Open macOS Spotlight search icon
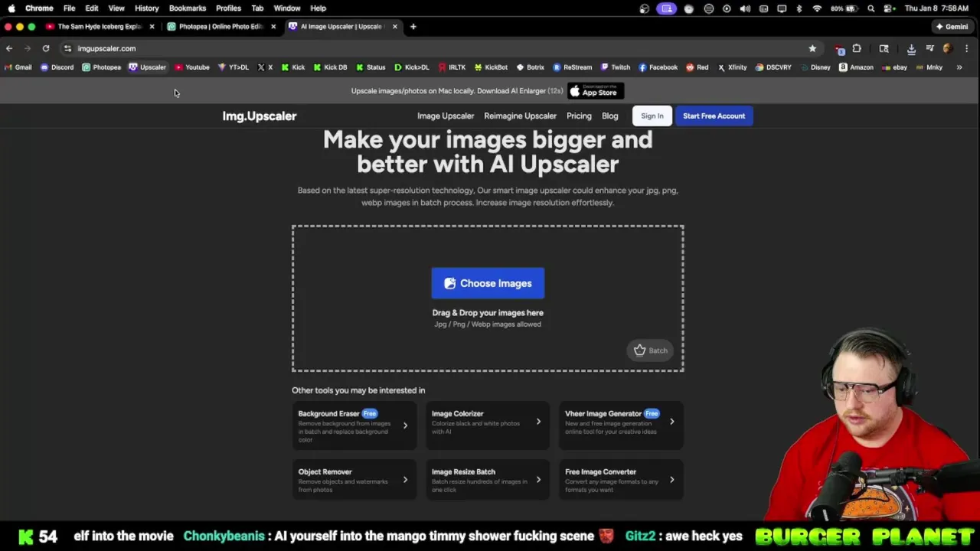The width and height of the screenshot is (980, 551). pos(871,8)
